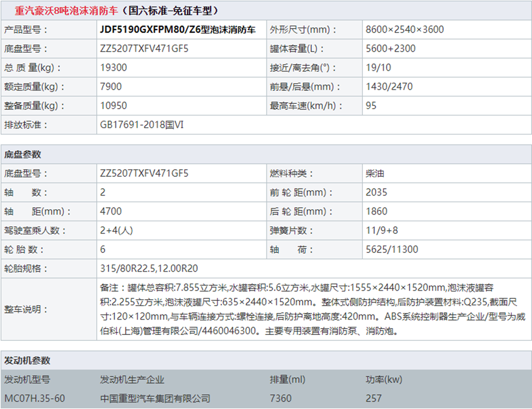Click the 罐体容量(L) label
Screen dimensions: 532x409
(297, 49)
